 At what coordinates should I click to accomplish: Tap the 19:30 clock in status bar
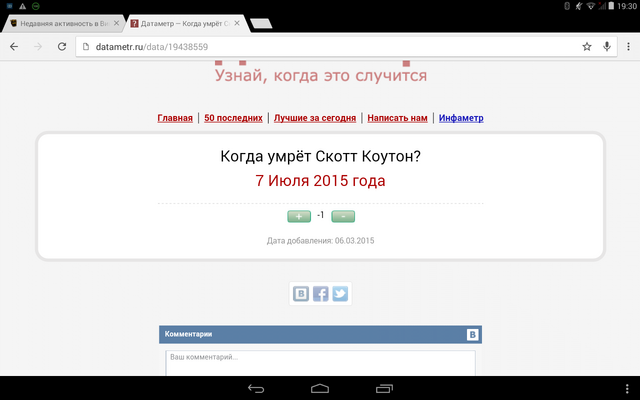pyautogui.click(x=627, y=6)
